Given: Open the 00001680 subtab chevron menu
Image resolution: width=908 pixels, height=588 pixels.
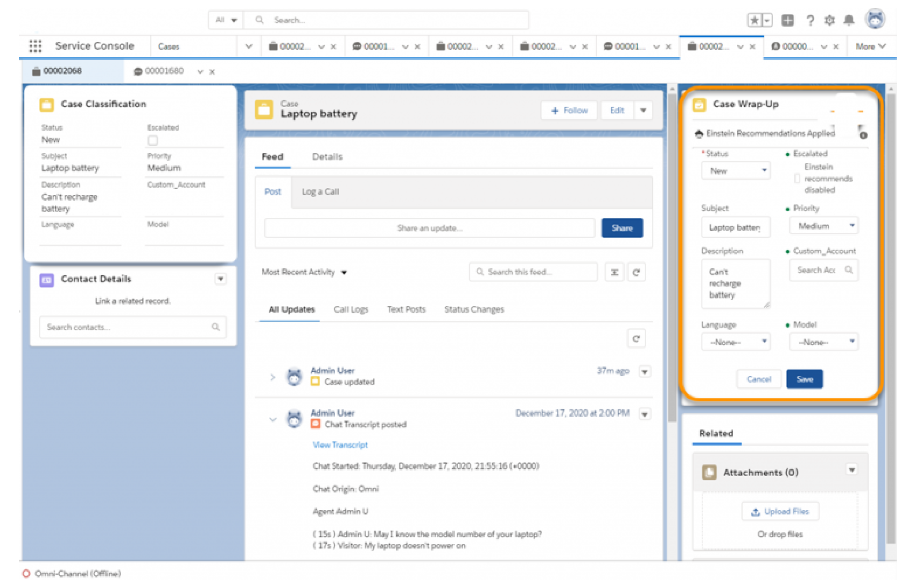Looking at the screenshot, I should 200,72.
